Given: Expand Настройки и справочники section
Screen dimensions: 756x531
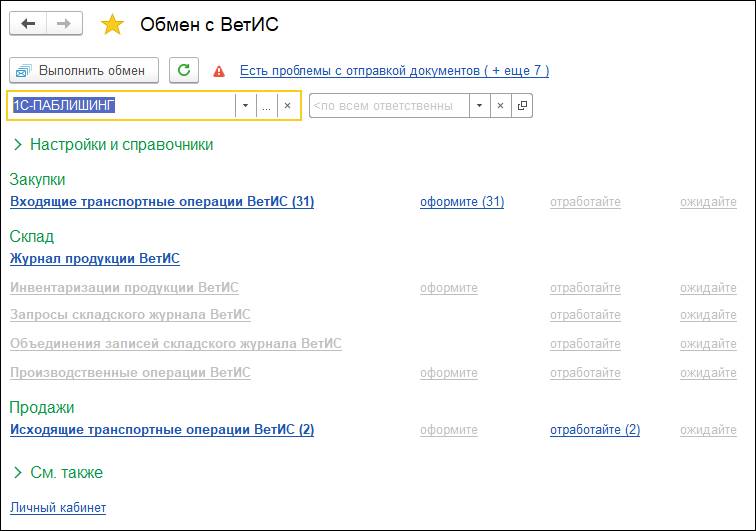Looking at the screenshot, I should pyautogui.click(x=18, y=145).
